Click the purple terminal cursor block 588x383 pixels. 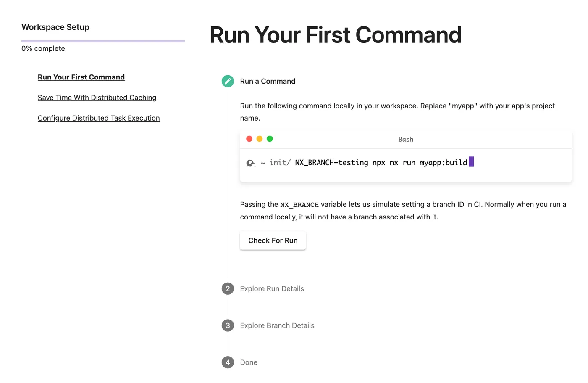pyautogui.click(x=471, y=162)
